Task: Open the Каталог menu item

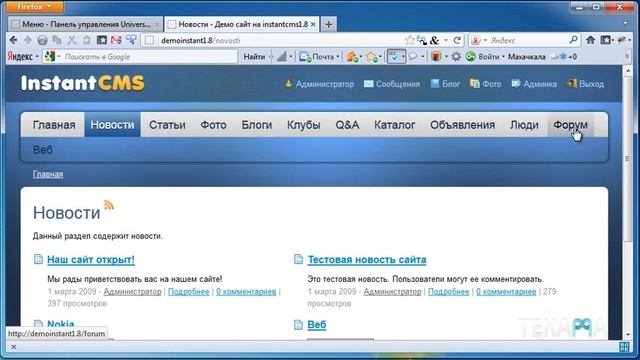Action: point(395,125)
